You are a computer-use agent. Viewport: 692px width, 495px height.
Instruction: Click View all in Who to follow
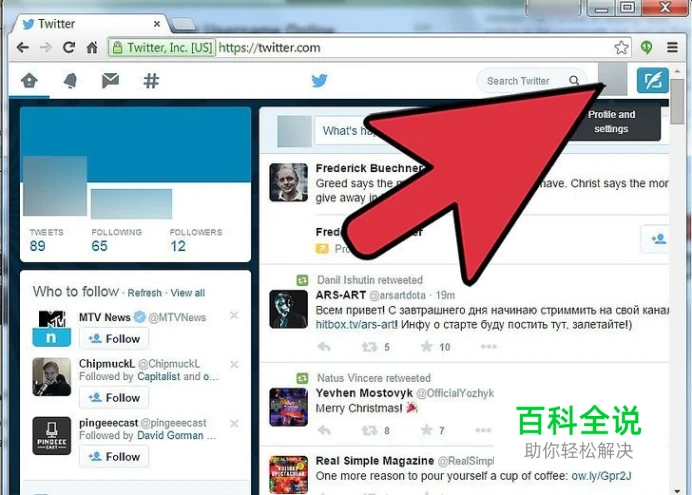[188, 293]
